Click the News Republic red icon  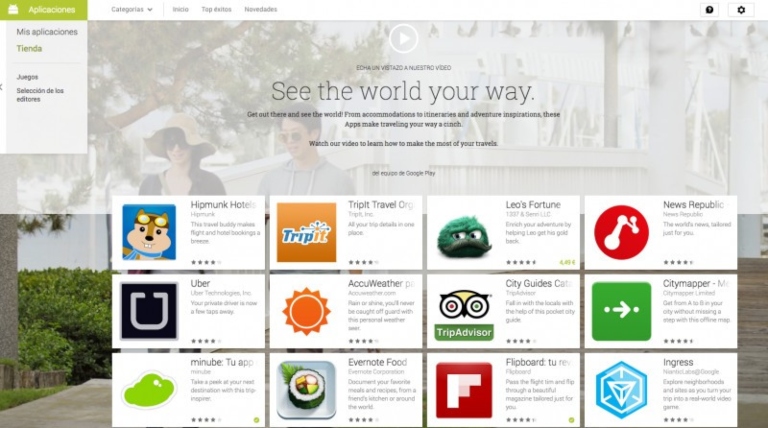point(621,232)
